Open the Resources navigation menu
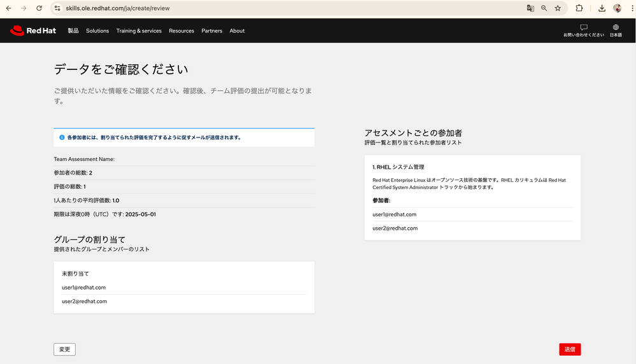Viewport: 636px width, 364px height. click(x=181, y=31)
